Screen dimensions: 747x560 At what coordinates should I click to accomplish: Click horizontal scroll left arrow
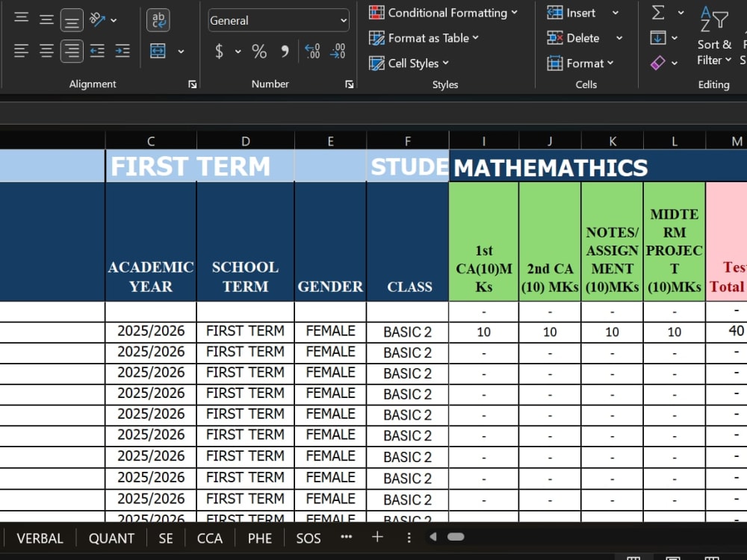click(x=433, y=537)
